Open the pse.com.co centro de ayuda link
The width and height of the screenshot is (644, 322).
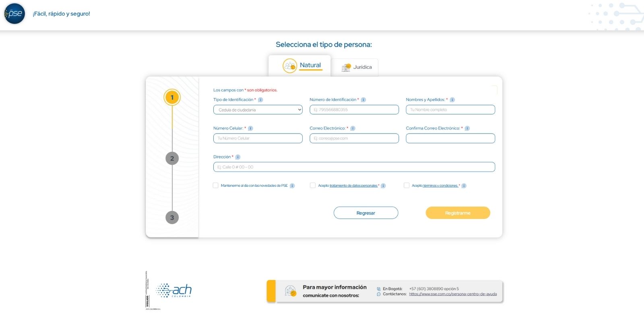click(453, 294)
